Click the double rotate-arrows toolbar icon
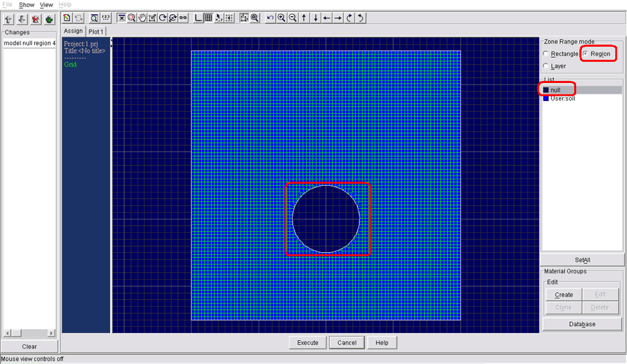 (173, 17)
